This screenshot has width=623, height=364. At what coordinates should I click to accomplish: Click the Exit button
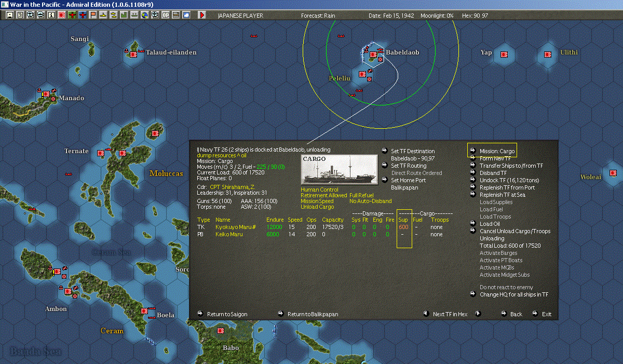(x=547, y=314)
